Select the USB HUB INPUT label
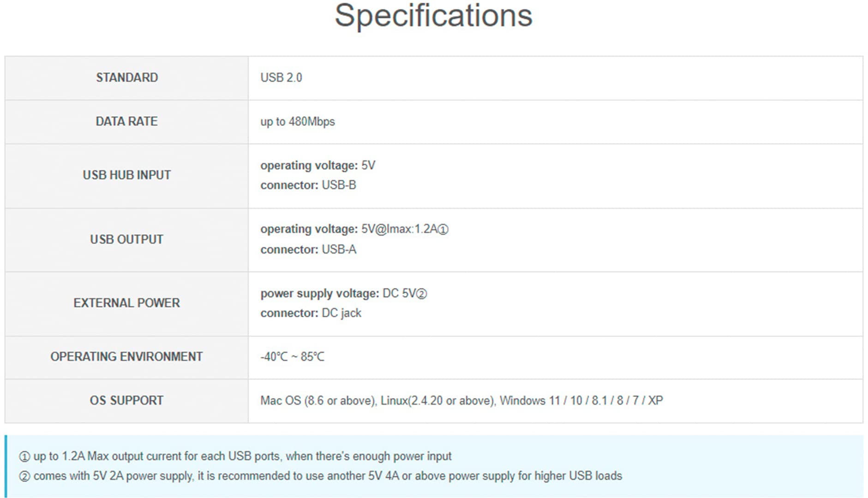 click(x=127, y=175)
